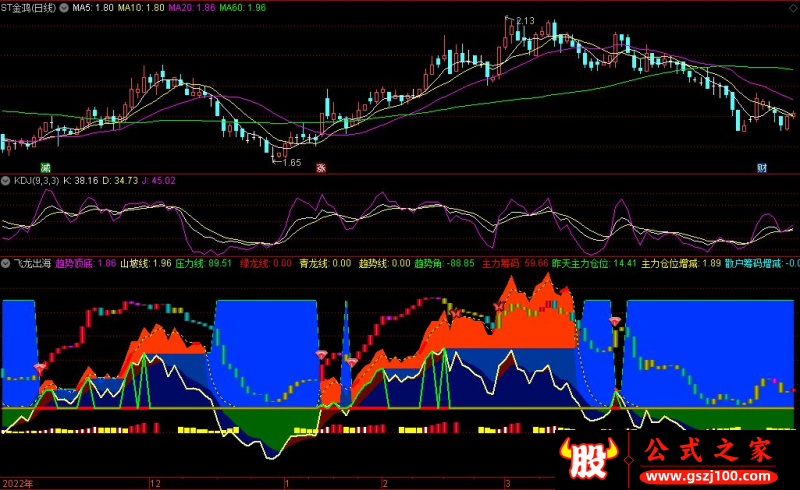Click the 飞龙出海 indicator name
This screenshot has height=490, width=800.
pyautogui.click(x=32, y=263)
